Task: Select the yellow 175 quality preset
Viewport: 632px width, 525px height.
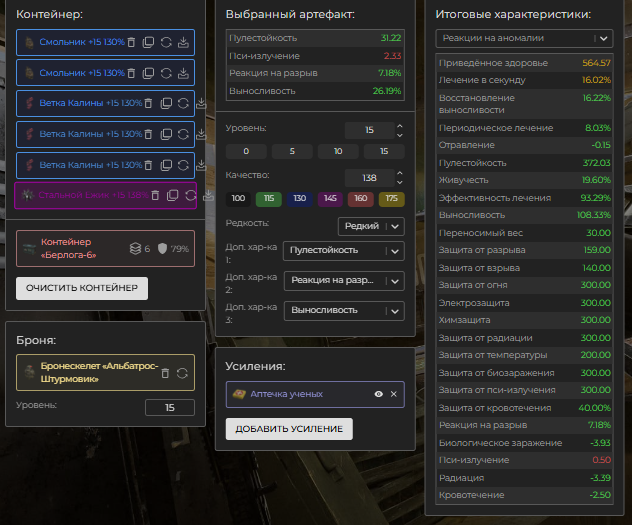Action: (x=390, y=200)
